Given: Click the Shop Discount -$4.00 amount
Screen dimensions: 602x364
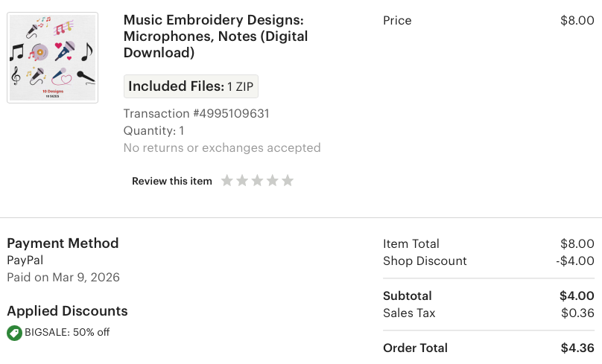Looking at the screenshot, I should (575, 261).
